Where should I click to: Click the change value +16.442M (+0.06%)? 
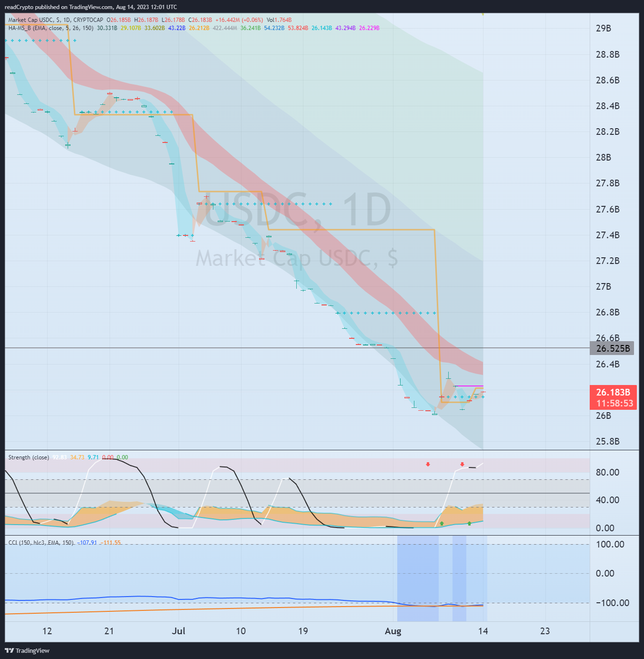(239, 20)
